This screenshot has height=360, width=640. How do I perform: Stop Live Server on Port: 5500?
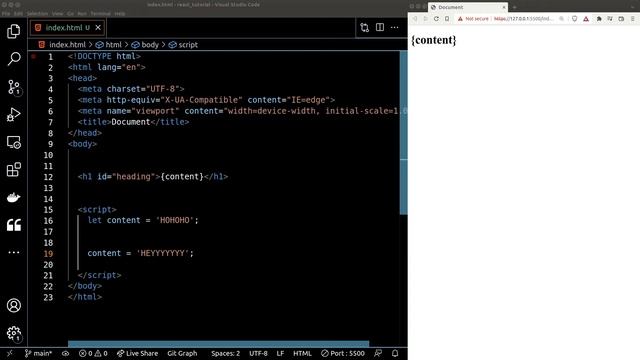[x=343, y=353]
